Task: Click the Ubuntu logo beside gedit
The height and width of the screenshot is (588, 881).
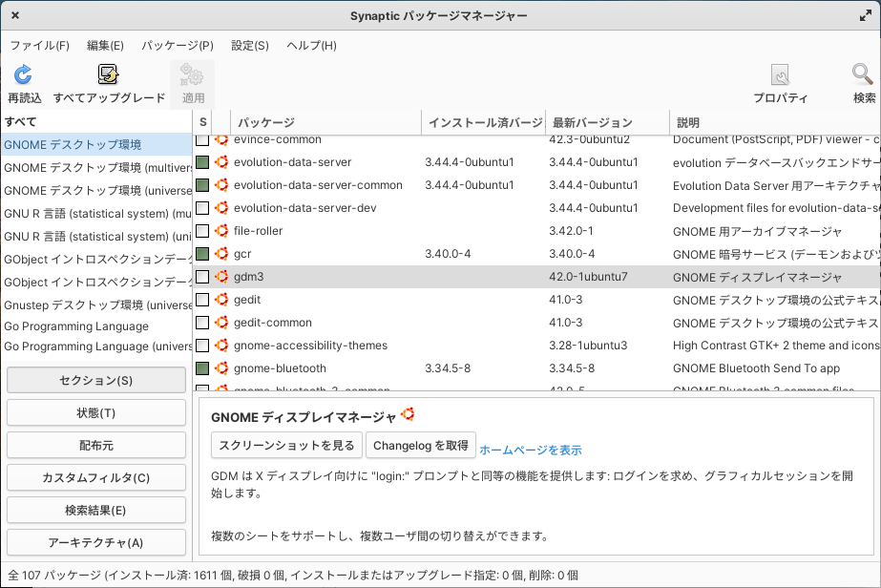Action: [x=221, y=300]
